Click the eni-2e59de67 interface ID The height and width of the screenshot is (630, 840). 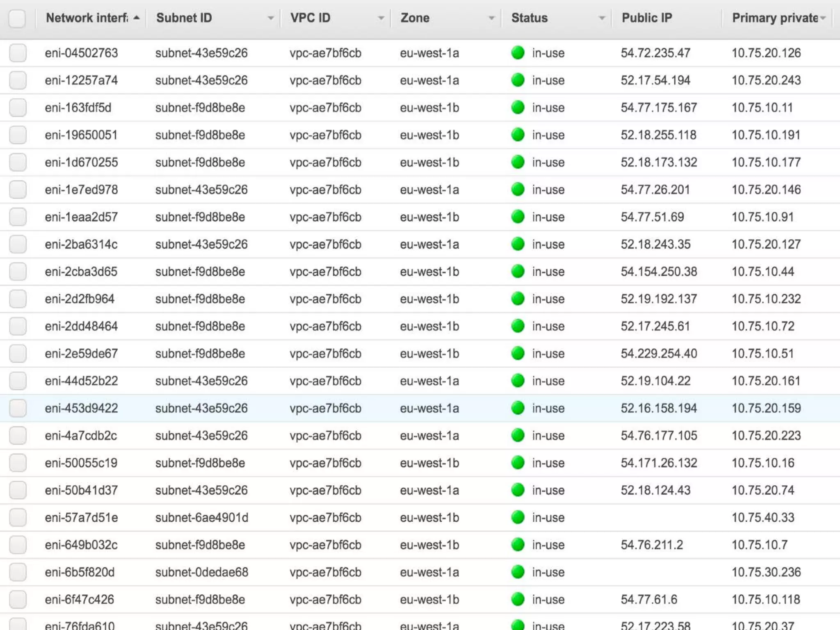pos(81,354)
